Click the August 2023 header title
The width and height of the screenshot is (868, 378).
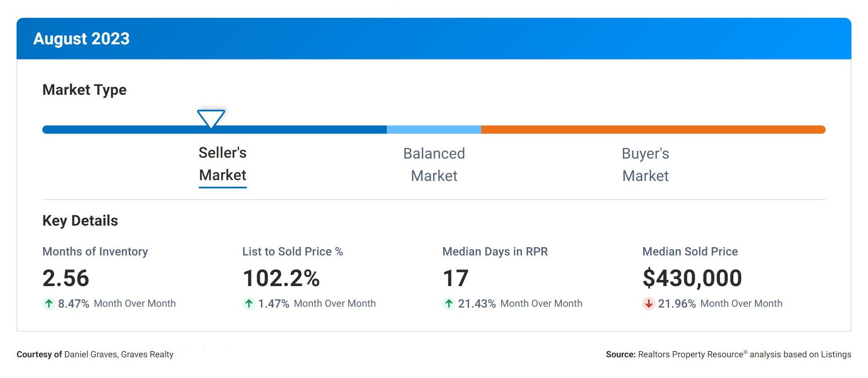click(81, 39)
